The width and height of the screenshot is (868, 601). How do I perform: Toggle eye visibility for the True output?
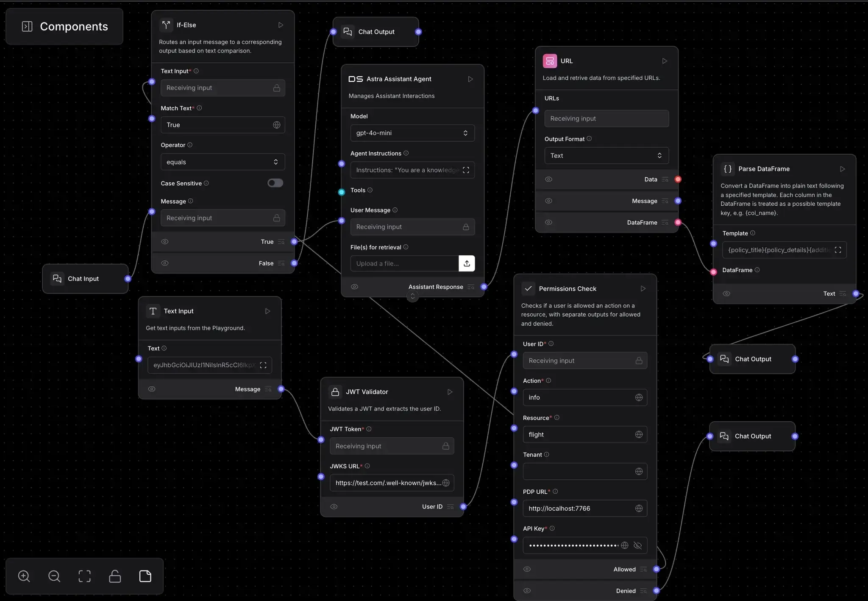pos(165,242)
